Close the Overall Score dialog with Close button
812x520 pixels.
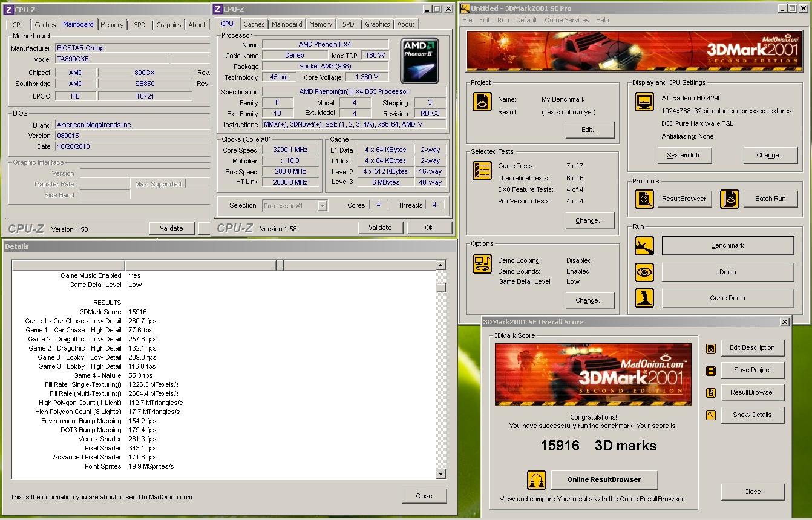[x=753, y=492]
